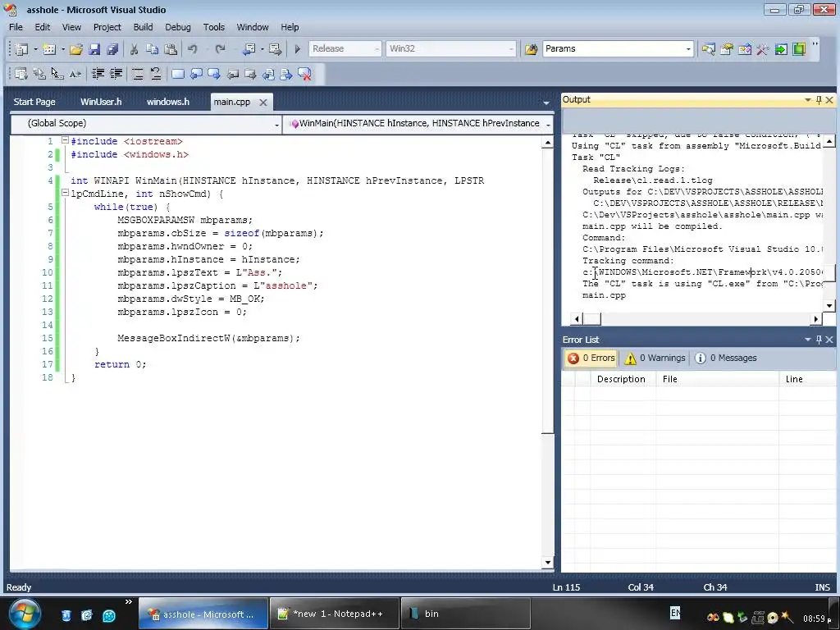Sort the Error List by the Line column
This screenshot has width=840, height=630.
(807, 379)
